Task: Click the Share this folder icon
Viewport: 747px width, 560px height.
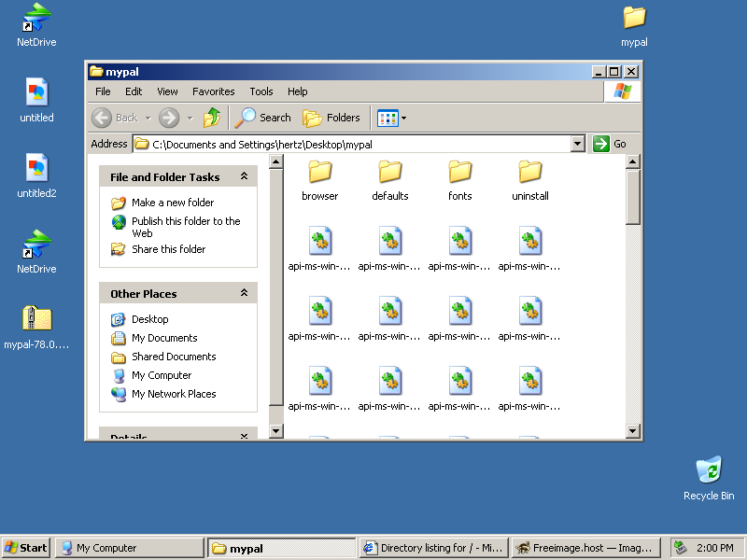Action: 119,249
